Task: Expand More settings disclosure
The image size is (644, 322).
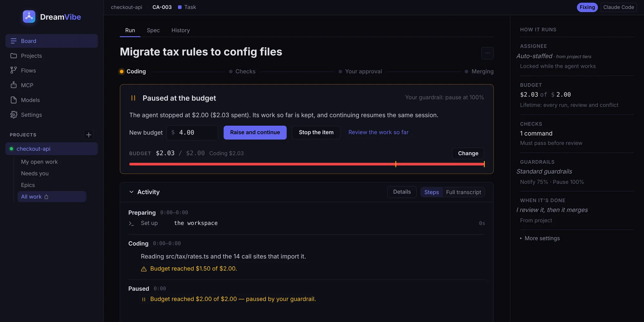Action: coord(540,238)
